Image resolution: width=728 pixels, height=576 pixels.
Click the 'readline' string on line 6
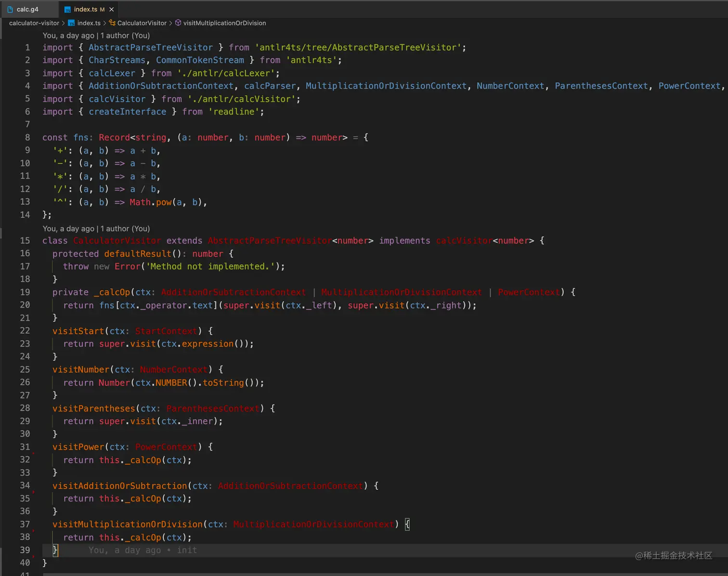[234, 112]
